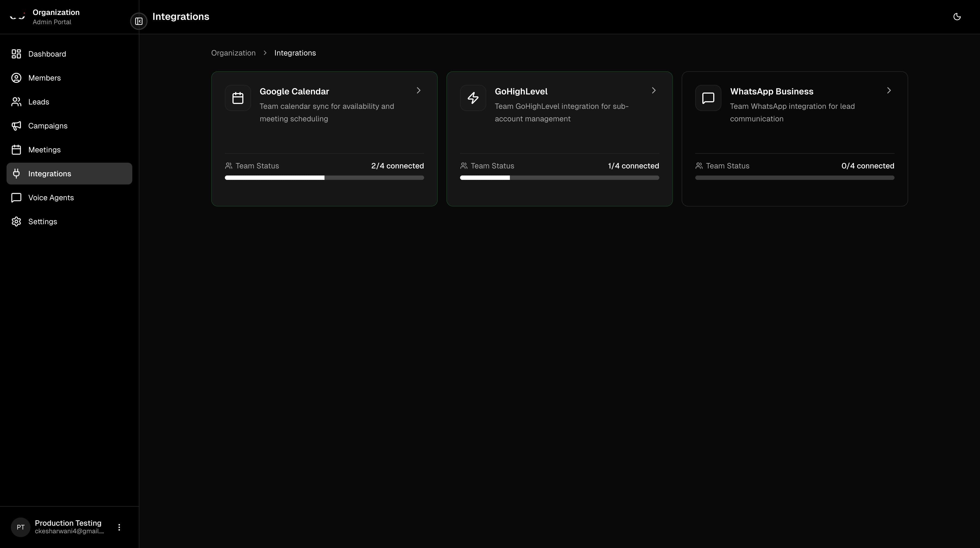Click the WhatsApp Business message icon

pyautogui.click(x=708, y=98)
